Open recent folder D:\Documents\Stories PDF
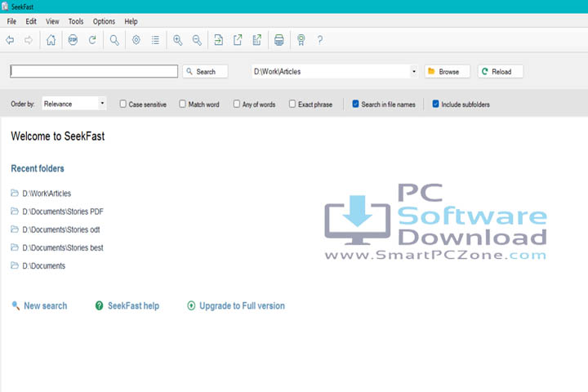Viewport: 588px width, 392px height. click(63, 212)
